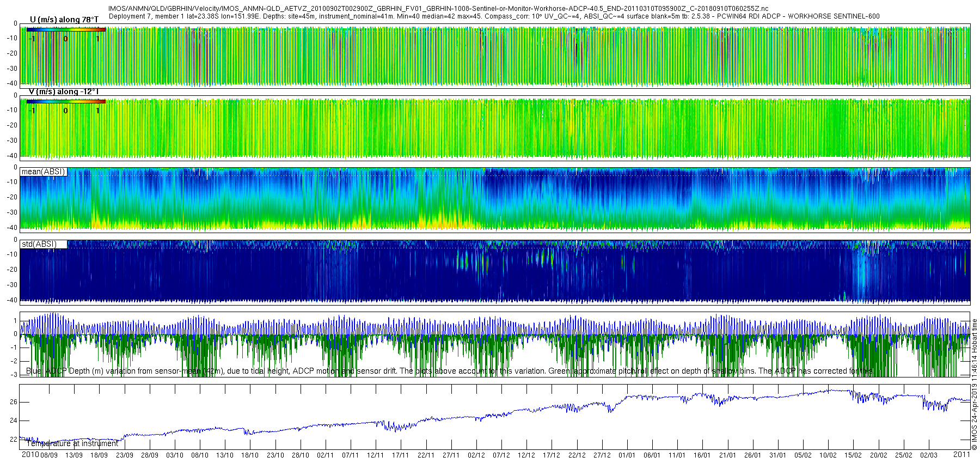Click the 01/01 date tick label
Viewport: 980px width, 463px height.
(x=627, y=455)
